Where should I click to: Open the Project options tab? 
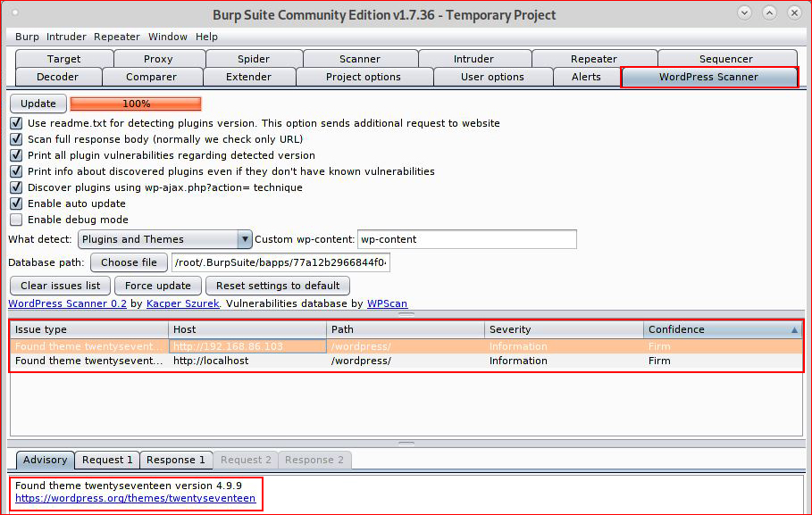[x=364, y=77]
